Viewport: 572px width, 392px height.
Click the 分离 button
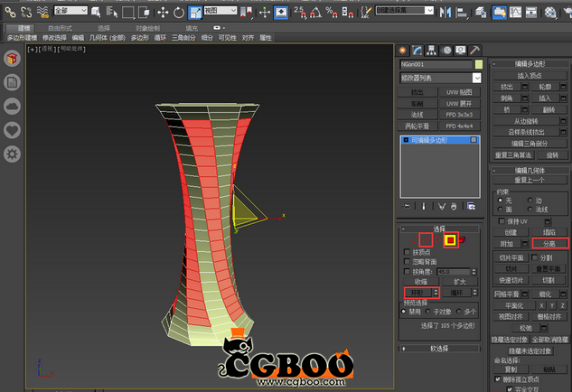549,244
